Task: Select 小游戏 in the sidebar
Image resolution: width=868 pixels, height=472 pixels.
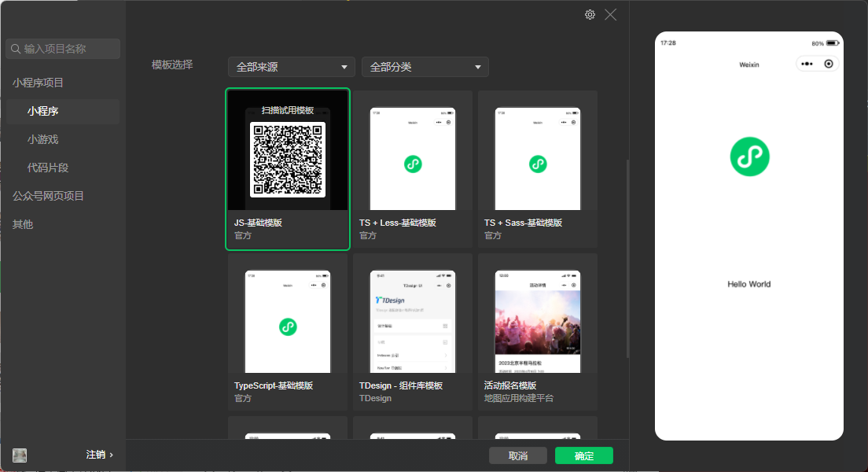Action: (42, 139)
